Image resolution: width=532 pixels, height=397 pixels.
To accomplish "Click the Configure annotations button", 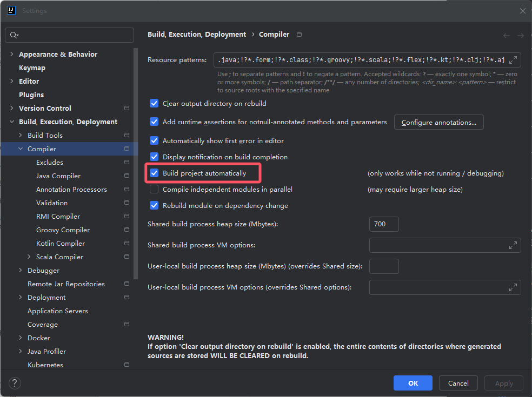I will (x=438, y=123).
